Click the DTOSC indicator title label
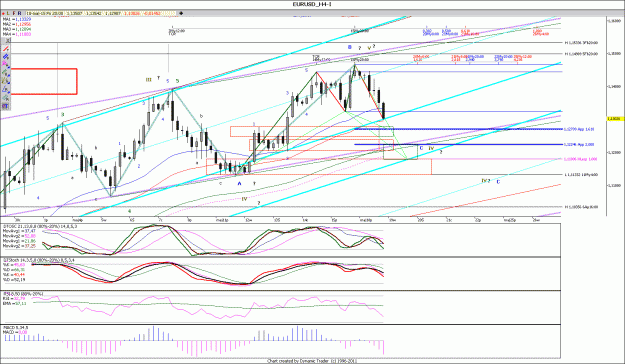 pyautogui.click(x=40, y=226)
